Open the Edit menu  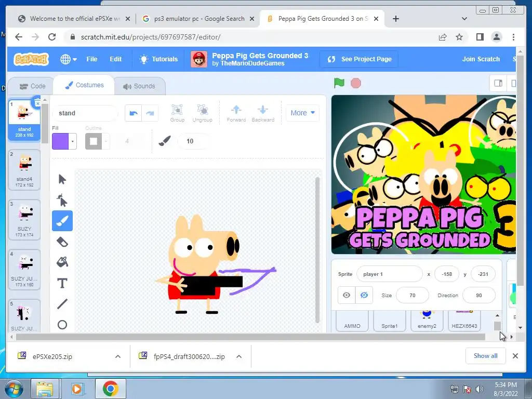pos(116,59)
